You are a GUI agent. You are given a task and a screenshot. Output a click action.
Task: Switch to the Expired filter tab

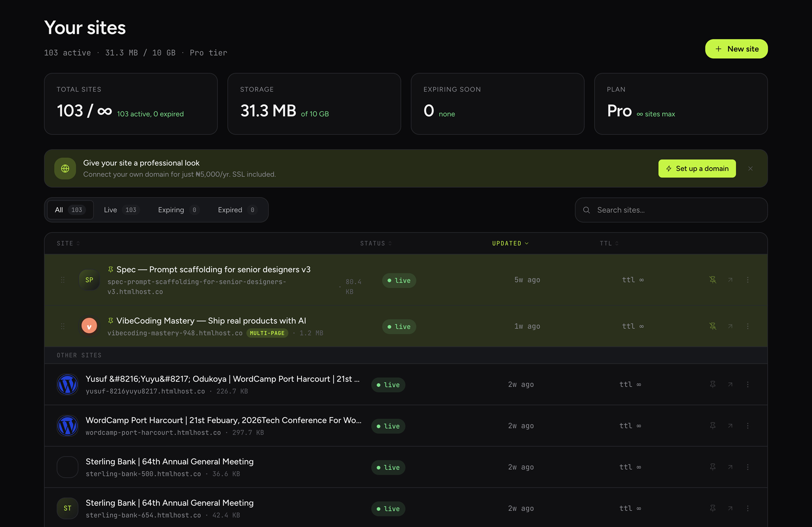click(237, 210)
